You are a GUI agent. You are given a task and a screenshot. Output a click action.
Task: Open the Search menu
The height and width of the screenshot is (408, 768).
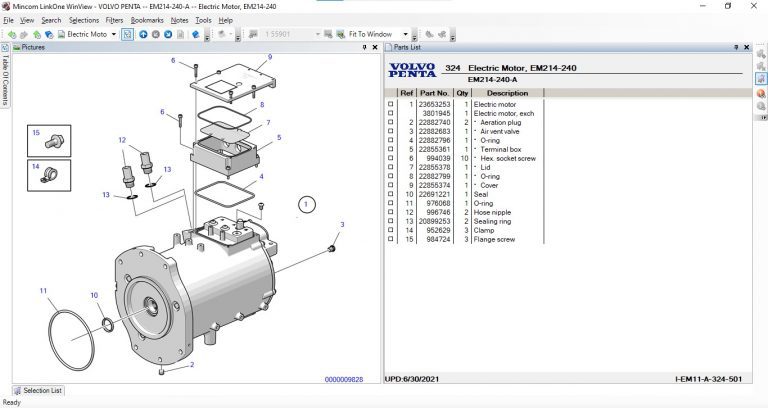pyautogui.click(x=51, y=21)
